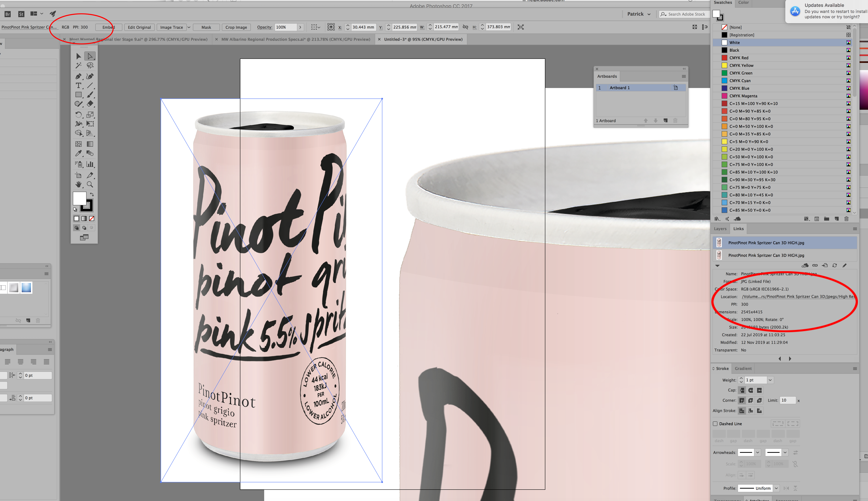Select the Magic Wand tool
Image resolution: width=868 pixels, height=501 pixels.
pyautogui.click(x=79, y=65)
